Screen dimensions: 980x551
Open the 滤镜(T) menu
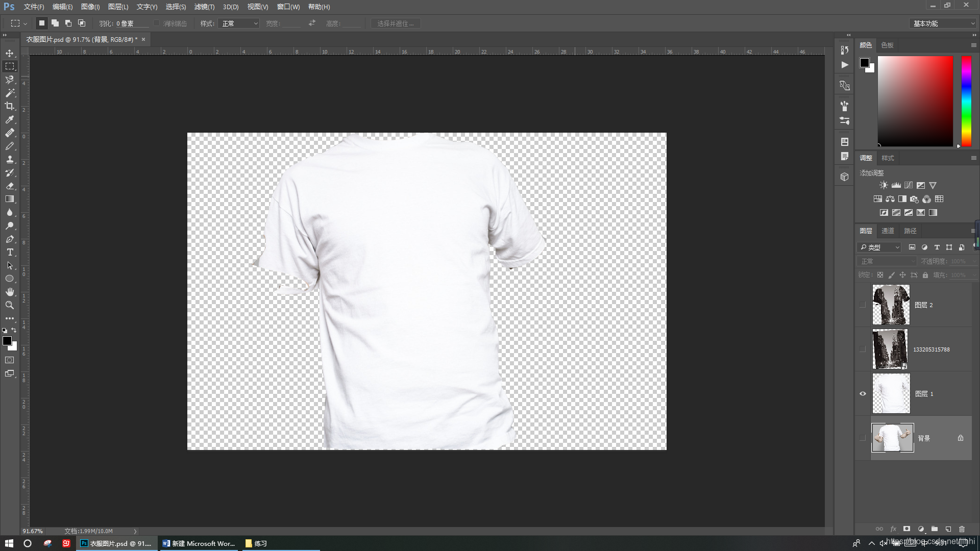pyautogui.click(x=204, y=7)
